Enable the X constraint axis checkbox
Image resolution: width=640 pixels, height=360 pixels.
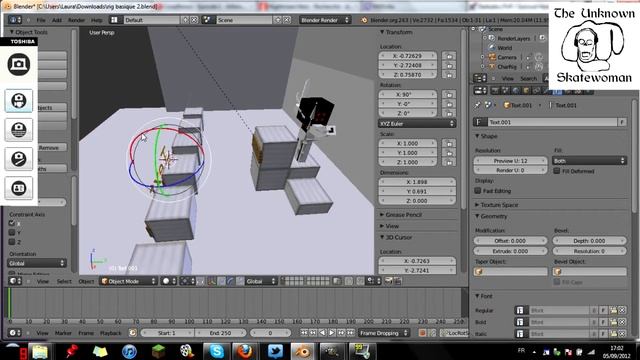pyautogui.click(x=12, y=223)
